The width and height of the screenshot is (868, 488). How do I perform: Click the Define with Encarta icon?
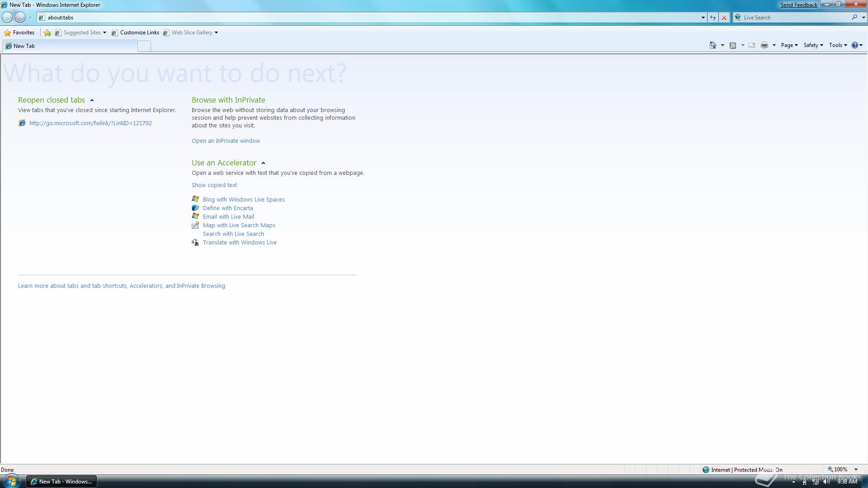point(195,208)
